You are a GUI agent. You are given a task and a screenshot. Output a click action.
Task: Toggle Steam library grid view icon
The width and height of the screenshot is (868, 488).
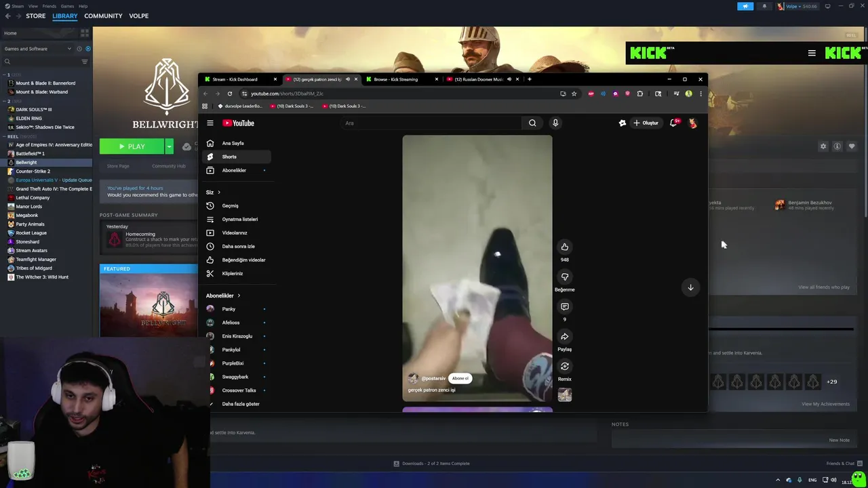click(x=85, y=33)
